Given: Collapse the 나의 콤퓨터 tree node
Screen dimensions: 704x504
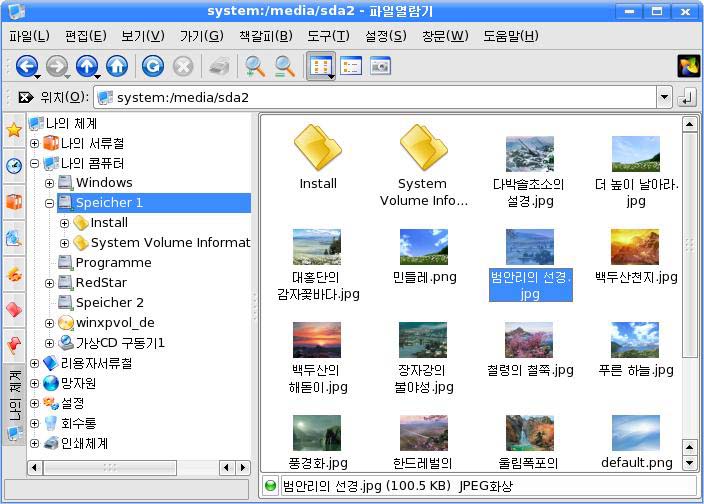Looking at the screenshot, I should pos(34,163).
